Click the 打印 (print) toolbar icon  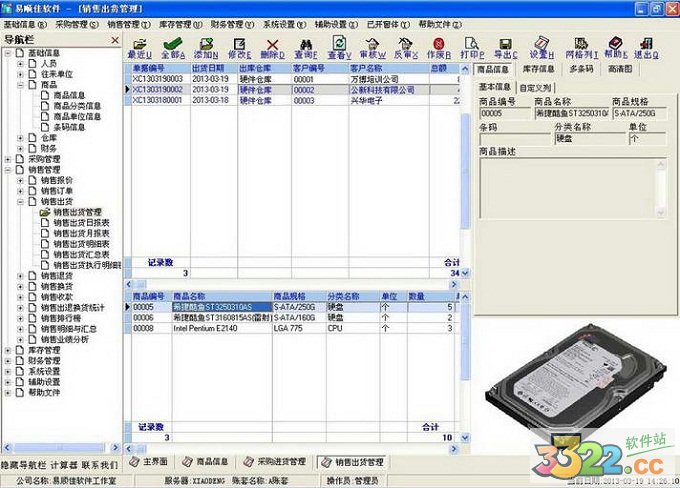[472, 48]
